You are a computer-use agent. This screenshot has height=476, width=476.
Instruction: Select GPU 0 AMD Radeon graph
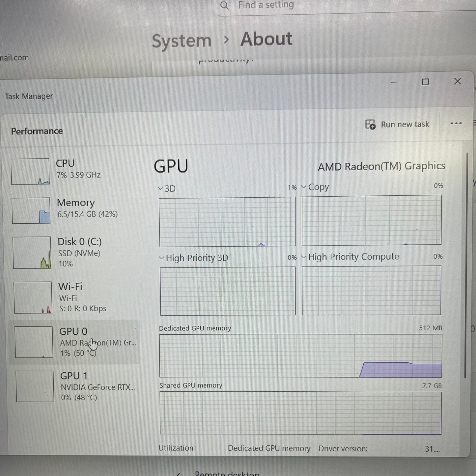tap(33, 342)
